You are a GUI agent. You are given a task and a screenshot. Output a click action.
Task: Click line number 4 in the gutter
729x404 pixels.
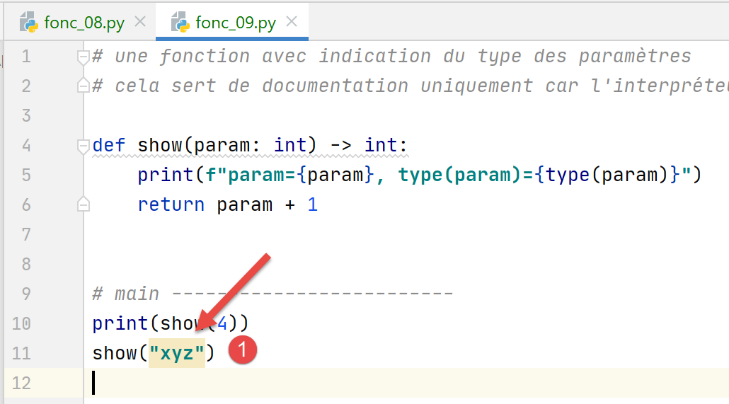[30, 146]
